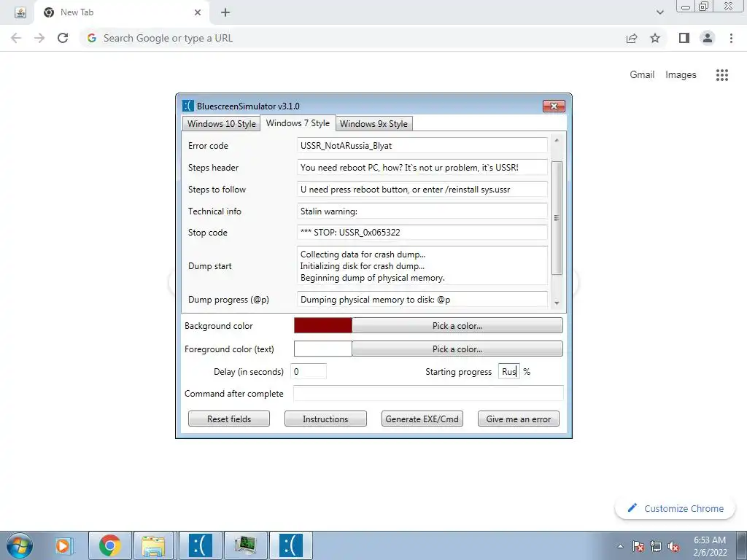Open Chrome's three-dot menu

pos(731,38)
